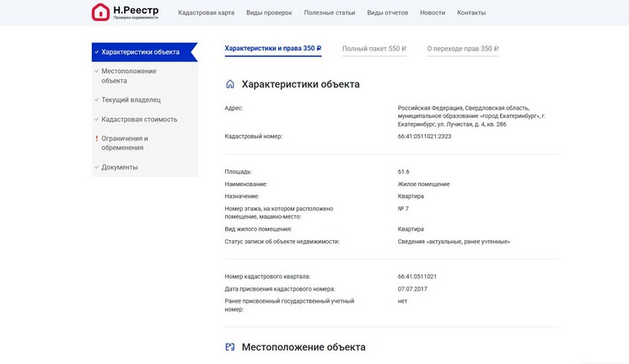The height and width of the screenshot is (364, 629).
Task: Open the Контакты page
Action: 471,13
